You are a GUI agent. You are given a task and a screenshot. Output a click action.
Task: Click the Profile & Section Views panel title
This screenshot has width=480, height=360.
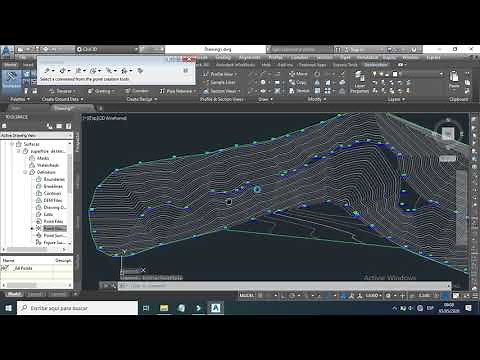[x=222, y=99]
